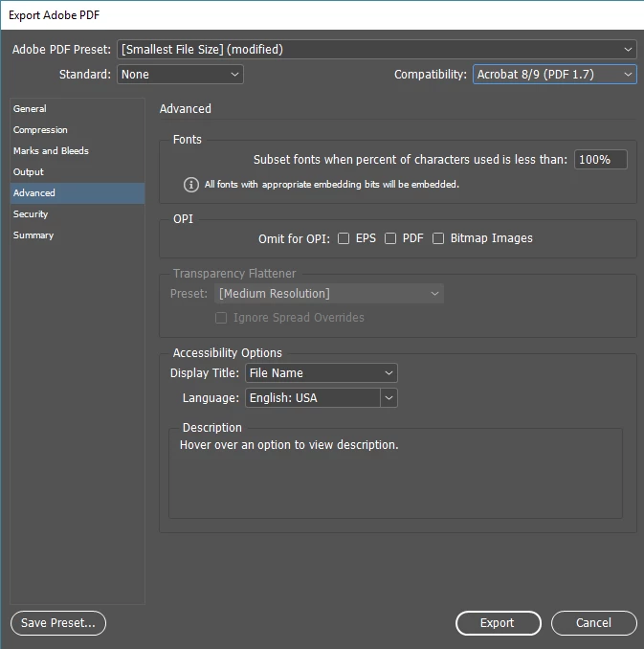Viewport: 644px width, 649px height.
Task: Click the Description text area
Action: (x=395, y=474)
